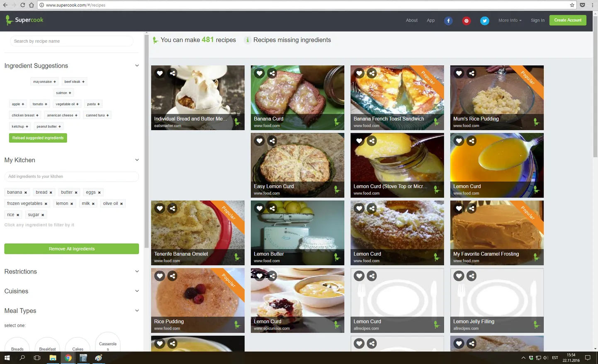The width and height of the screenshot is (598, 364).
Task: Open the About page
Action: coord(412,20)
